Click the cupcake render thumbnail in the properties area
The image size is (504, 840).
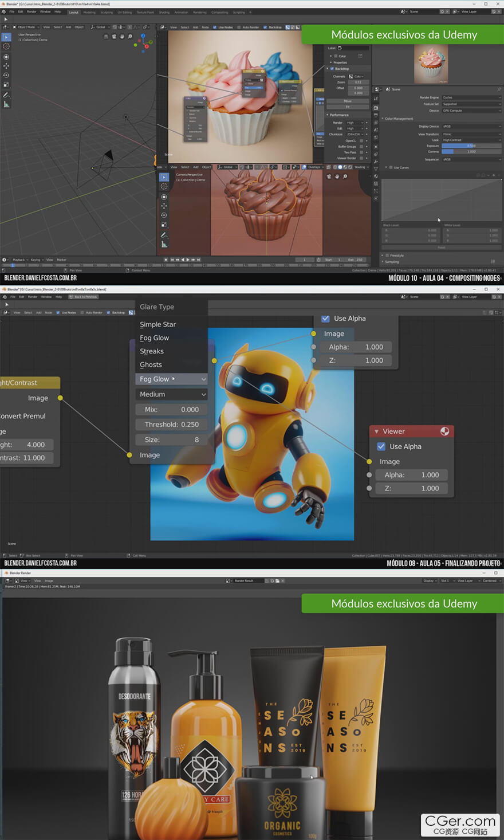pyautogui.click(x=431, y=63)
